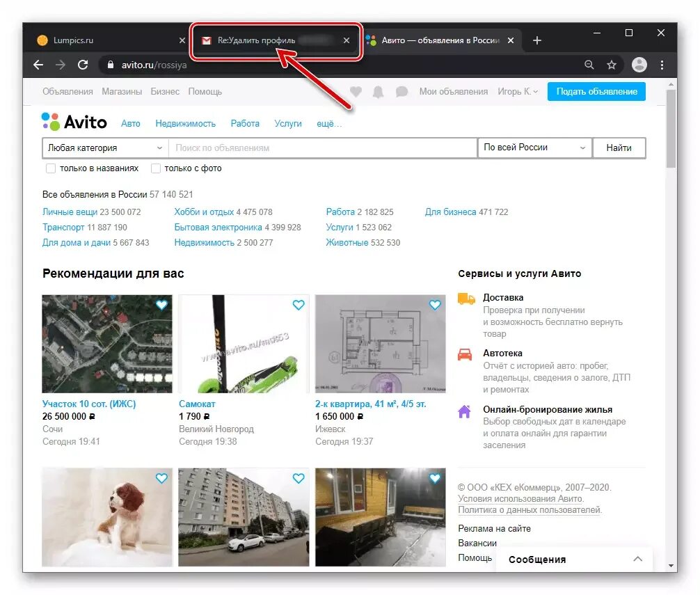Reload the page with the refresh icon

(x=83, y=65)
